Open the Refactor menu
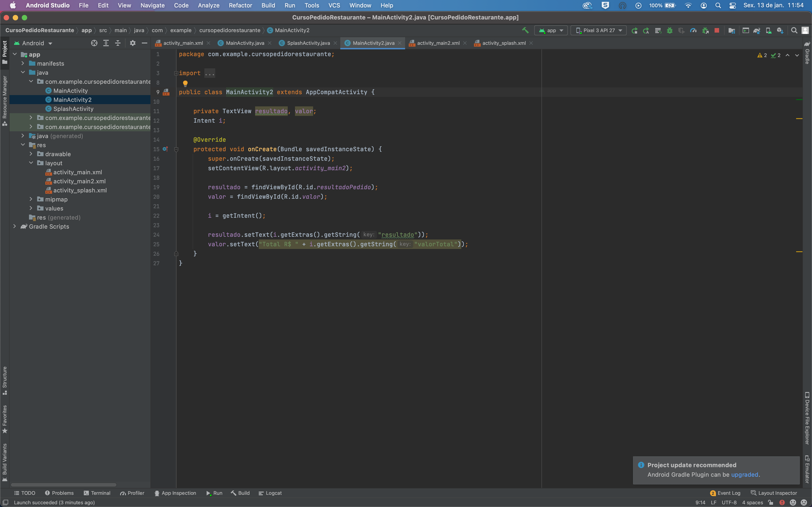Image resolution: width=812 pixels, height=507 pixels. 240,5
